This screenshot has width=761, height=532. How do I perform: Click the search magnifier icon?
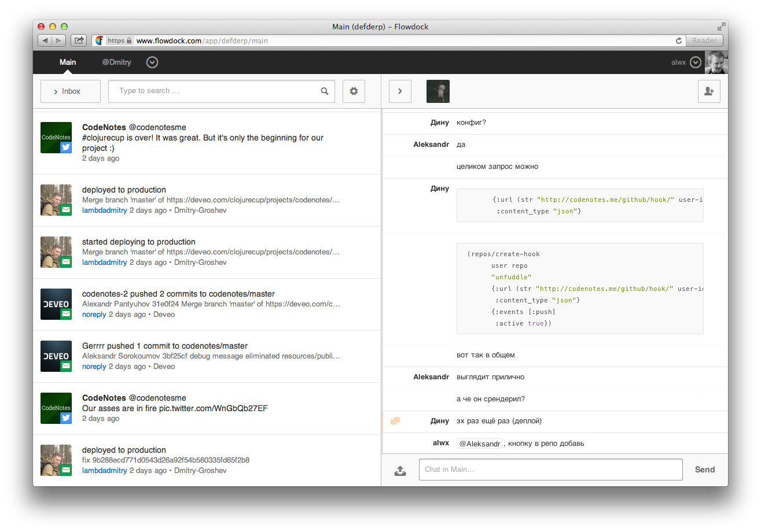coord(325,91)
